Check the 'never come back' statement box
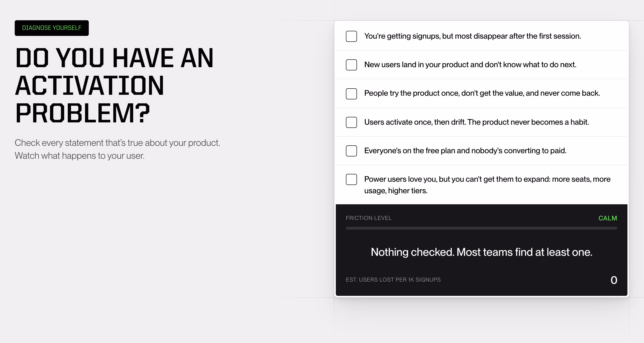644x343 pixels. [x=351, y=94]
